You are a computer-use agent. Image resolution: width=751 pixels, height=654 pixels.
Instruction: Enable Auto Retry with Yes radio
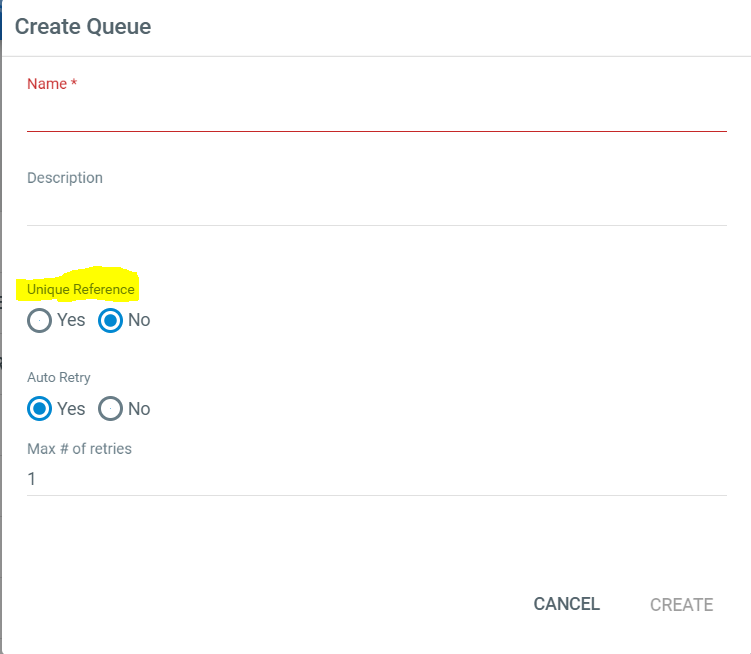(40, 409)
